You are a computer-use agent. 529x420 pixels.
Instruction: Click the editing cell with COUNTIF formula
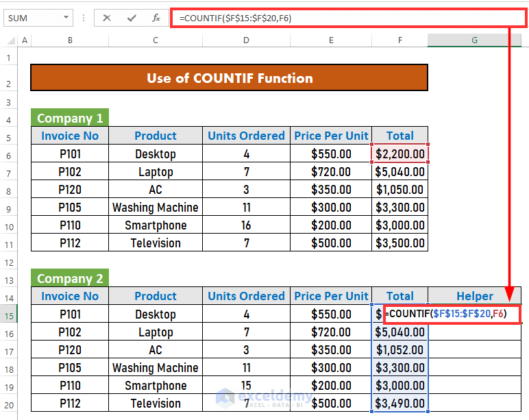[x=452, y=314]
